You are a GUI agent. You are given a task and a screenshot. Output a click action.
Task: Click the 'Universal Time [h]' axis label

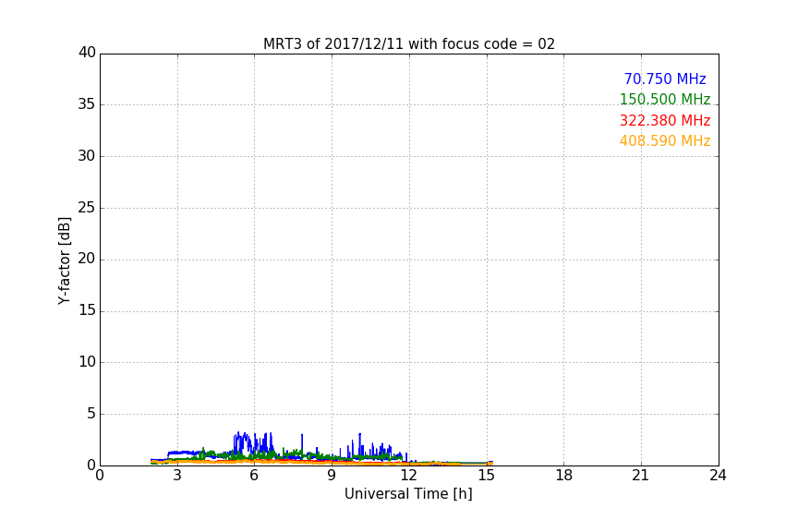408,494
